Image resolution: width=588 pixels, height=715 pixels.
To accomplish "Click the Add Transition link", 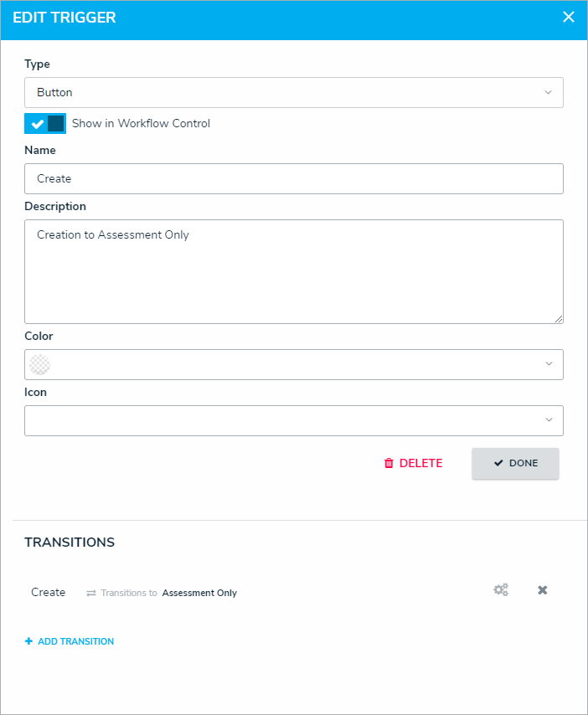I will 75,641.
